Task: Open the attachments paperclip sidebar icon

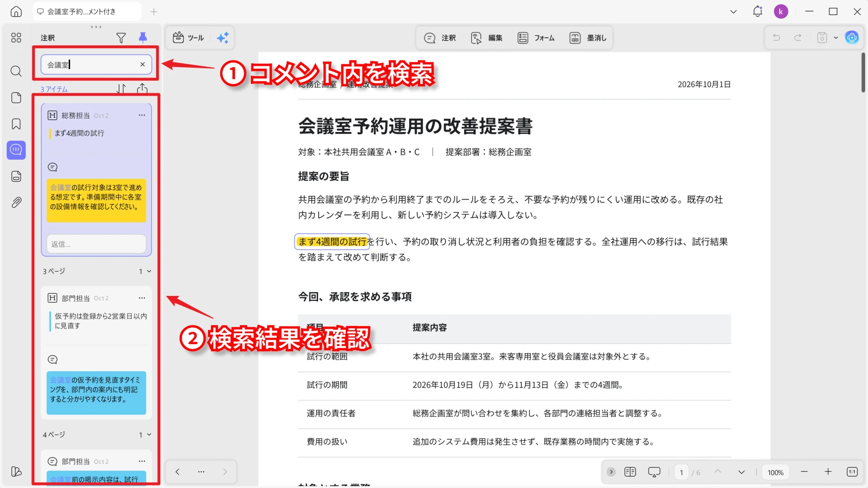Action: pos(16,203)
